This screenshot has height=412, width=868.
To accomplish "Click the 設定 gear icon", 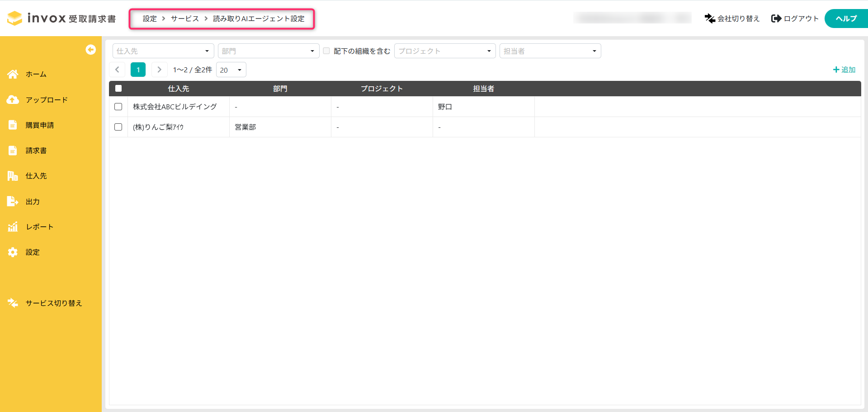I will click(13, 252).
